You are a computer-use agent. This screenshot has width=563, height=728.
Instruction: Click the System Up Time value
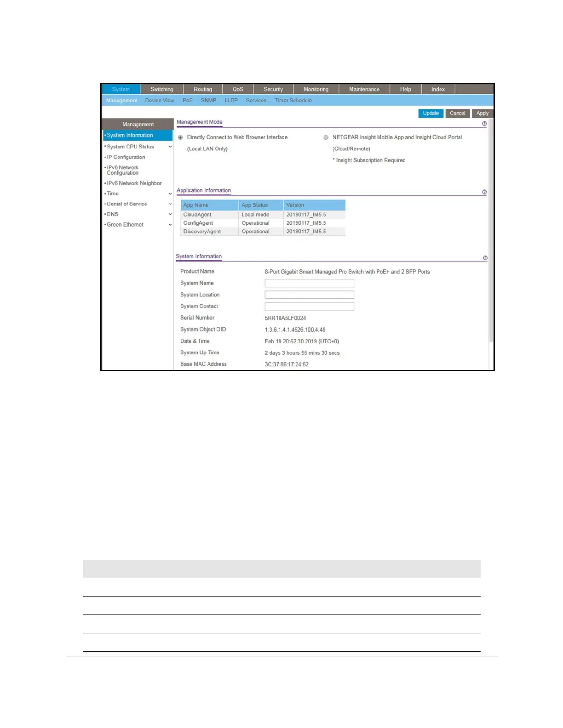click(x=302, y=353)
